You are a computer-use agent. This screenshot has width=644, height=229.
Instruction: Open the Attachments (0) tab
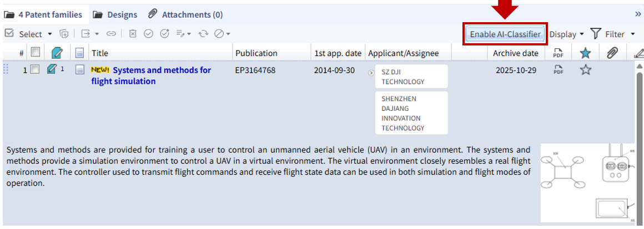point(185,14)
